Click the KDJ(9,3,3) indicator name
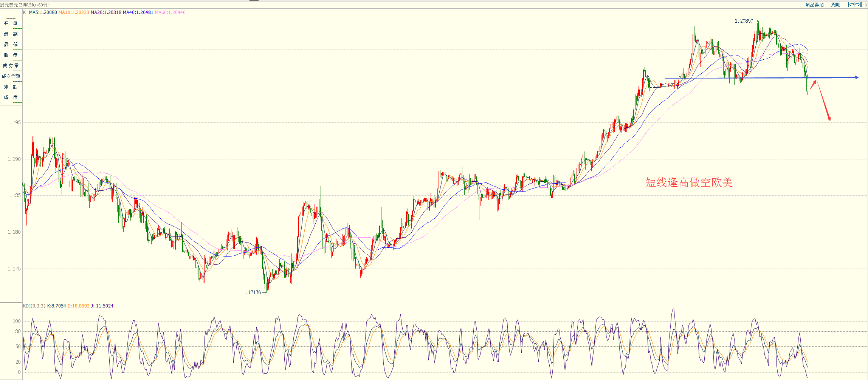This screenshot has width=868, height=380. coord(34,306)
